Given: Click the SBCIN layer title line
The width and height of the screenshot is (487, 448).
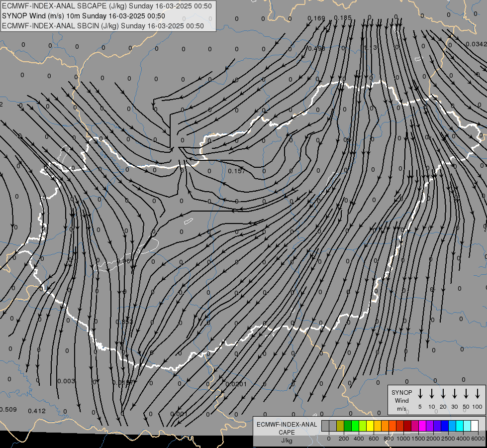Looking at the screenshot, I should (103, 26).
